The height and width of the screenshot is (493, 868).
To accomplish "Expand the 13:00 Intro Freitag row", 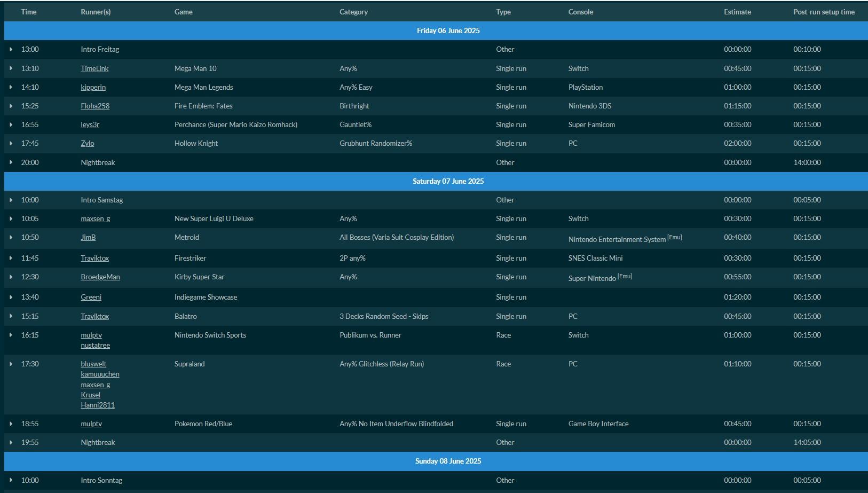I will coord(11,49).
